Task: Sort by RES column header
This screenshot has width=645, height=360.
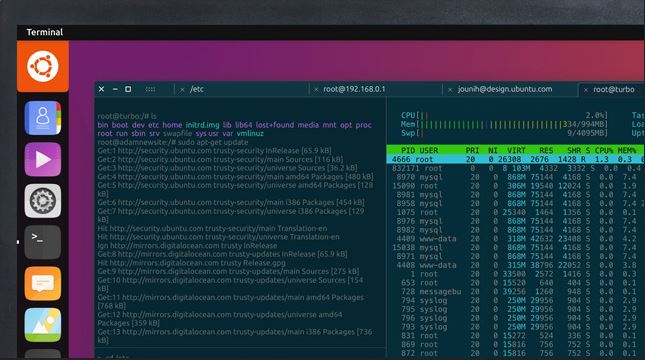Action: [x=546, y=151]
